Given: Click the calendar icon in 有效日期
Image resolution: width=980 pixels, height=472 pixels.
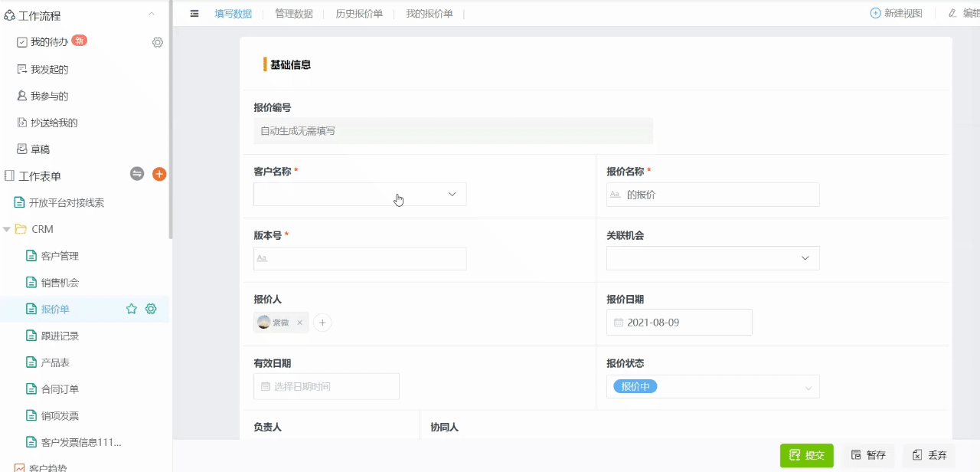Looking at the screenshot, I should [266, 386].
